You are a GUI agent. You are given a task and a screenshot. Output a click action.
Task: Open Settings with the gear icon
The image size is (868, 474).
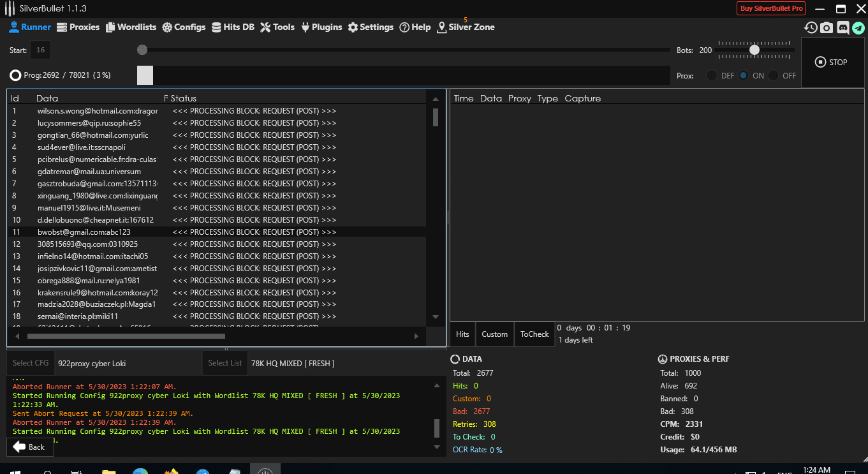pyautogui.click(x=371, y=27)
